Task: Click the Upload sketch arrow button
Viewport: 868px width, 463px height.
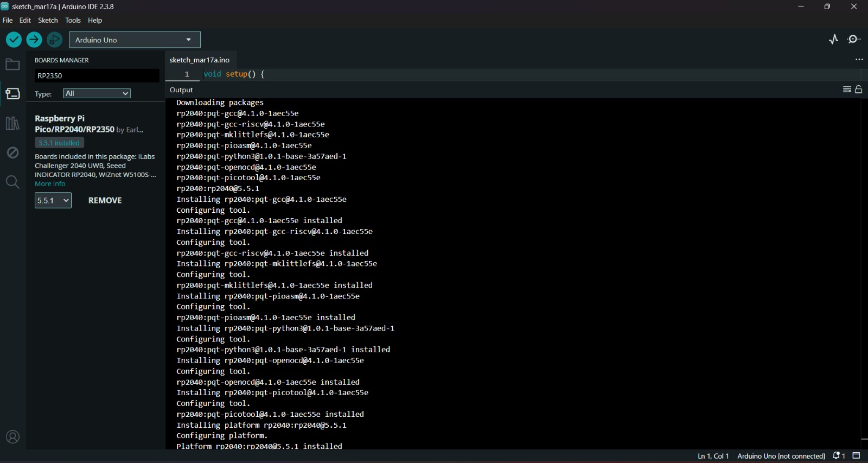Action: pos(34,40)
